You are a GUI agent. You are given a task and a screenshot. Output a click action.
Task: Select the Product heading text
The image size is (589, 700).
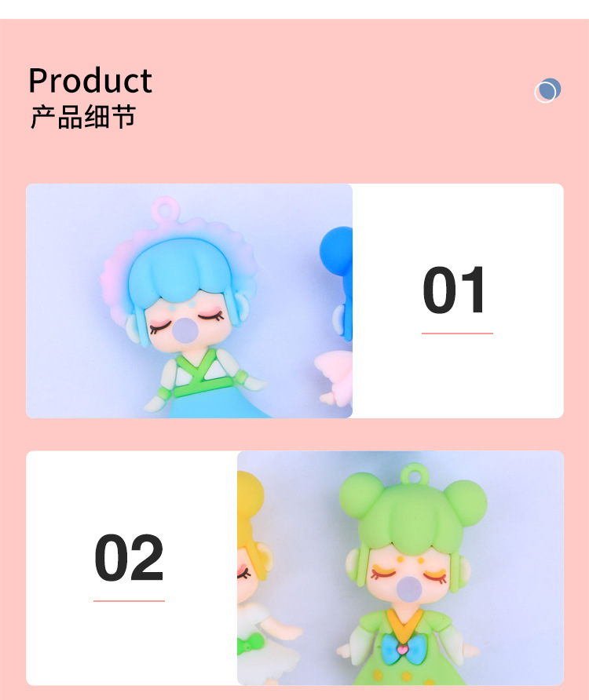tap(90, 81)
